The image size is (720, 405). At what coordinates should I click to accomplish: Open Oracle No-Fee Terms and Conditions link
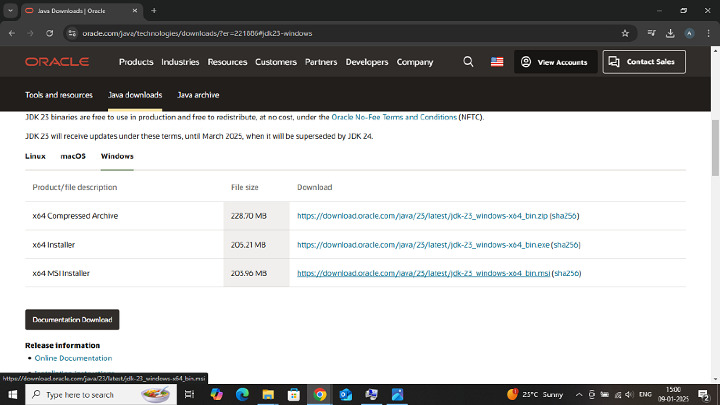394,117
